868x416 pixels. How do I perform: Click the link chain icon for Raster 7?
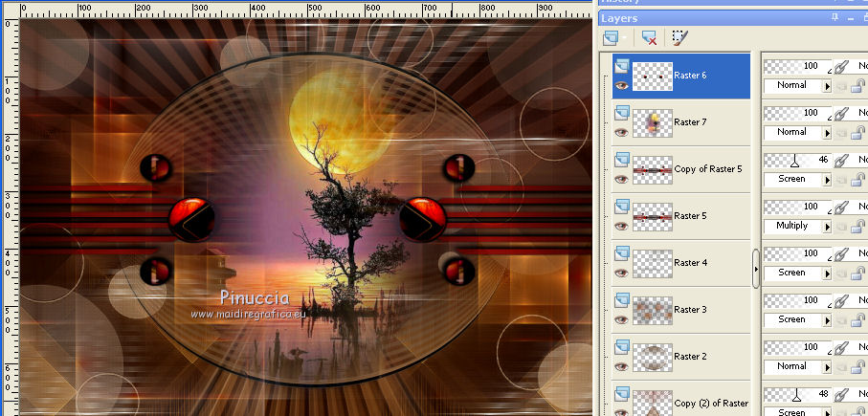pyautogui.click(x=841, y=114)
